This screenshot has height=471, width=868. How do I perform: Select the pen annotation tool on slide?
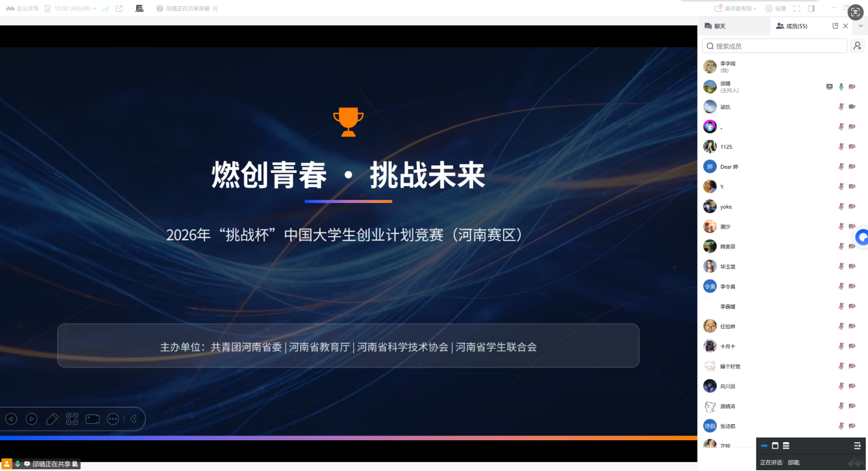(52, 419)
